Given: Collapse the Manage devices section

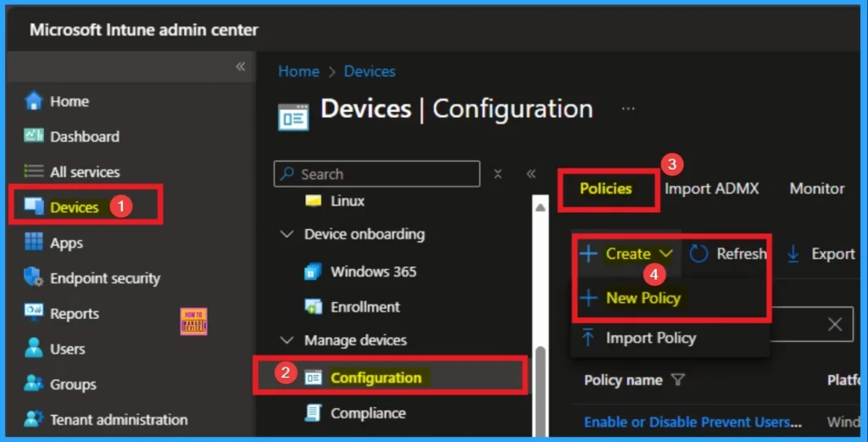Looking at the screenshot, I should coord(288,340).
